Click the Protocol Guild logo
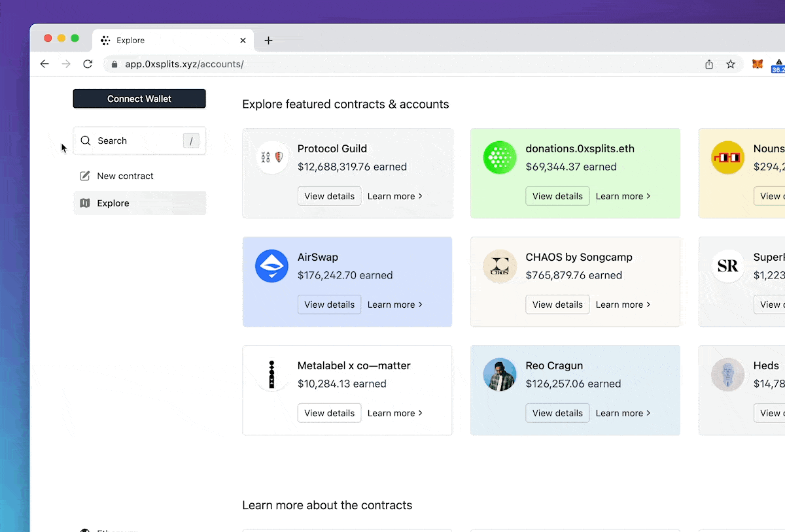 (x=271, y=158)
